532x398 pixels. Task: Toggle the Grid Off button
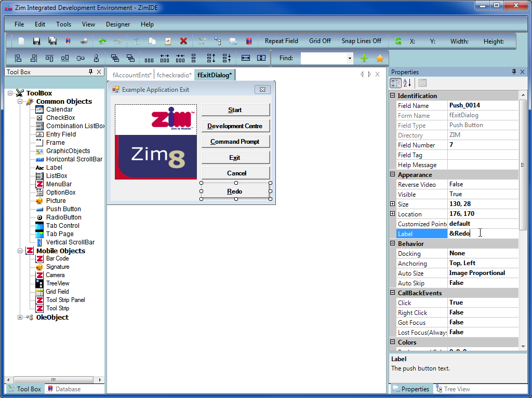click(x=320, y=41)
